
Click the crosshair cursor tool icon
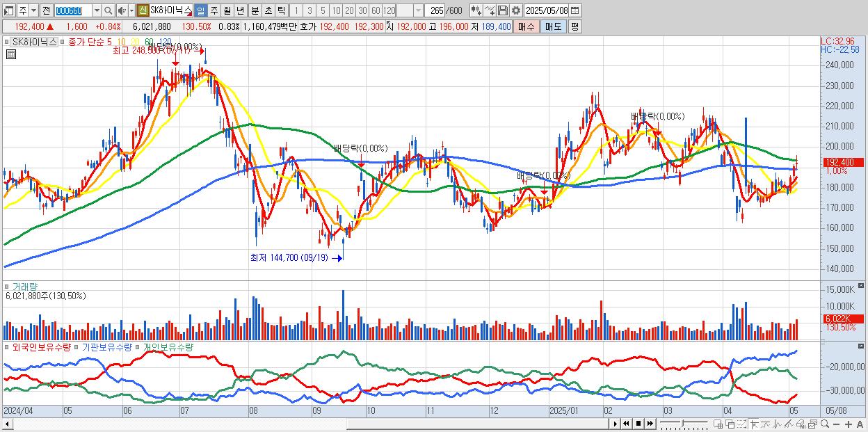[754, 424]
